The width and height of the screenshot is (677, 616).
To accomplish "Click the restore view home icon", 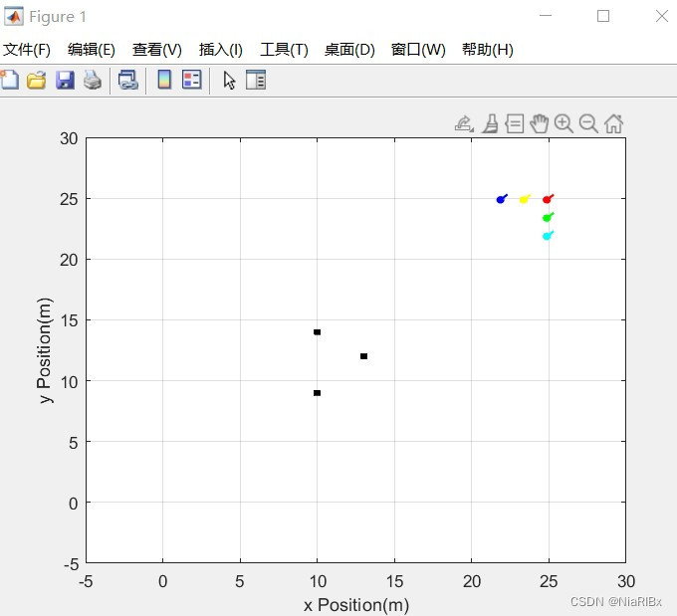I will [613, 123].
